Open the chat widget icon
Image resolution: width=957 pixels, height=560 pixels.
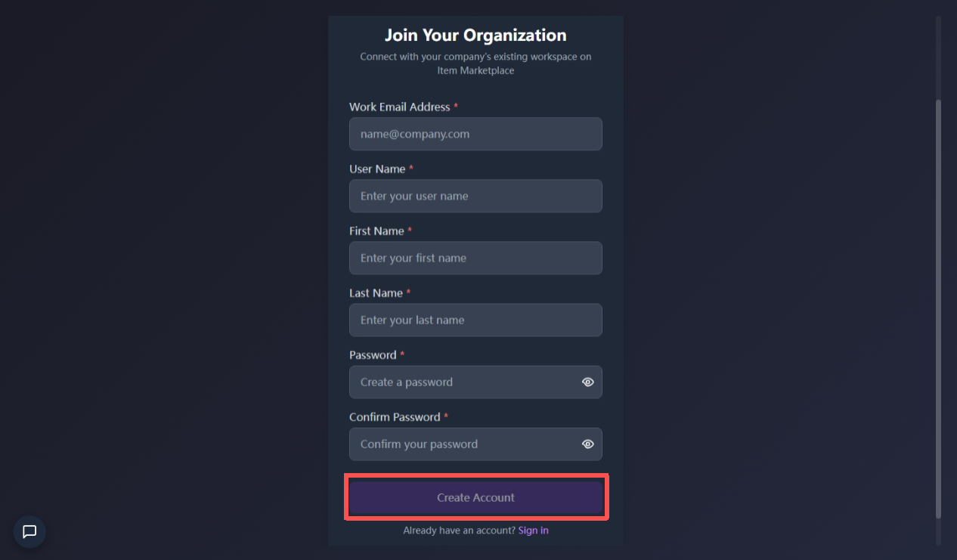(x=29, y=531)
